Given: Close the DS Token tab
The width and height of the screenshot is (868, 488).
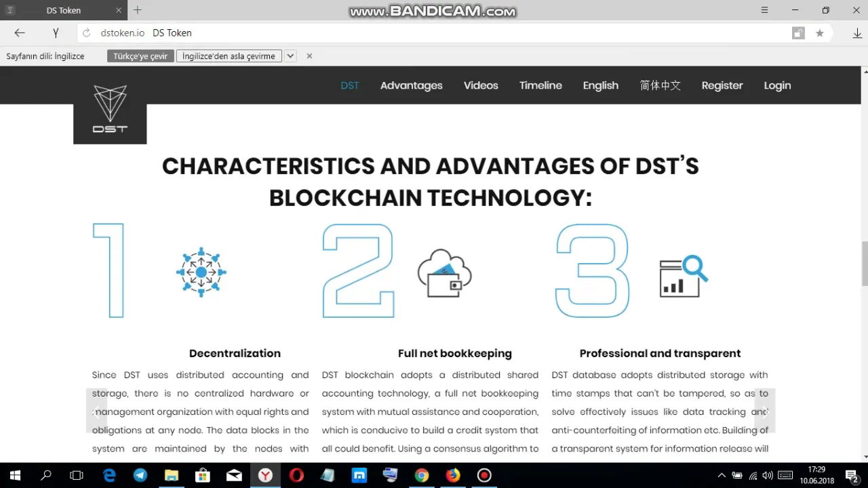Looking at the screenshot, I should click(119, 10).
